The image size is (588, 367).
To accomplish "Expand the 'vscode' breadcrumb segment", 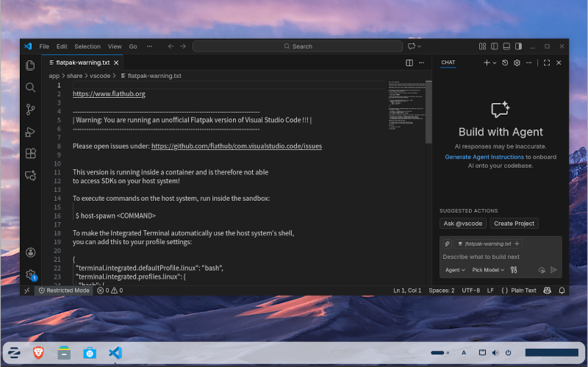I will point(100,76).
